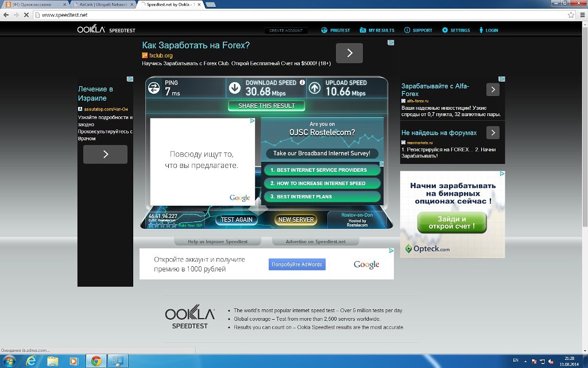
Task: Click arrow next to Не найдешь на форумах
Action: click(x=493, y=133)
